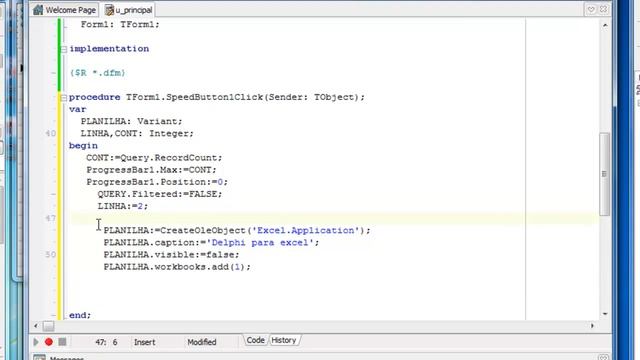Click the PLANILHA: Variant declaration
The image size is (640, 360).
[x=131, y=122]
